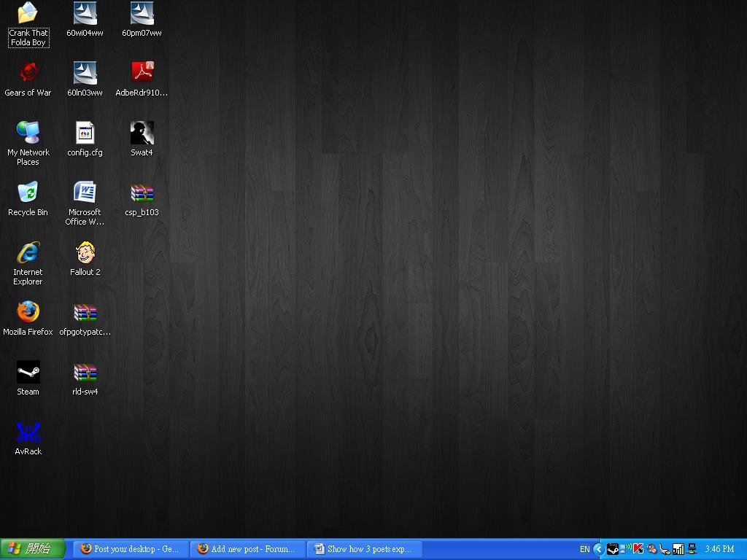Switch to Show how 3 poets Word document
747x560 pixels.
click(x=365, y=549)
